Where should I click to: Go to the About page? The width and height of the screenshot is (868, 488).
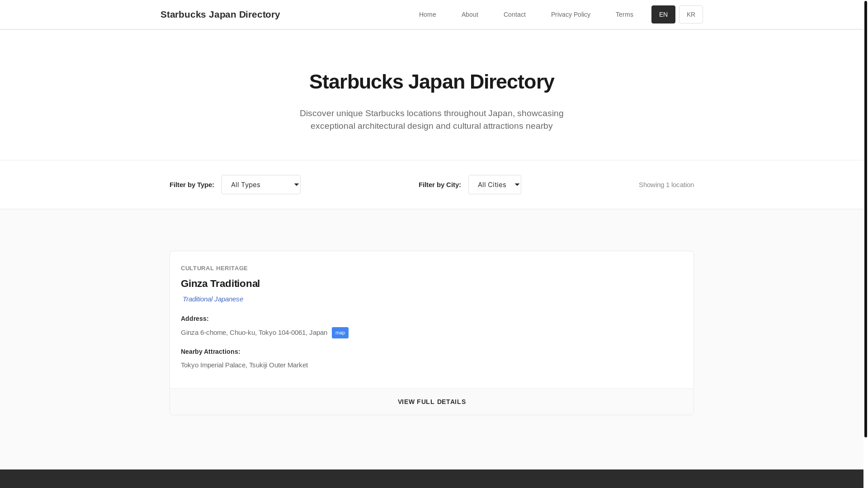[x=470, y=14]
